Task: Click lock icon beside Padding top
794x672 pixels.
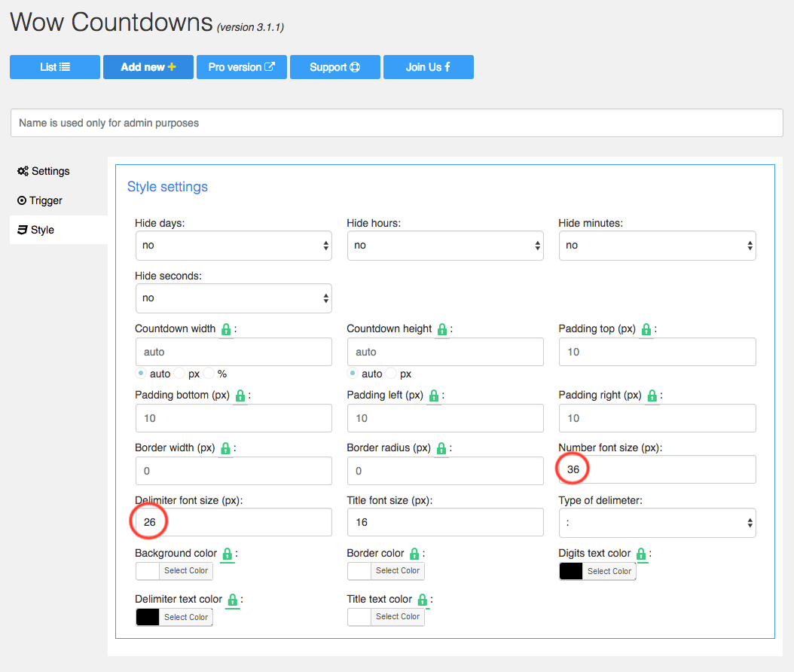Action: point(646,329)
